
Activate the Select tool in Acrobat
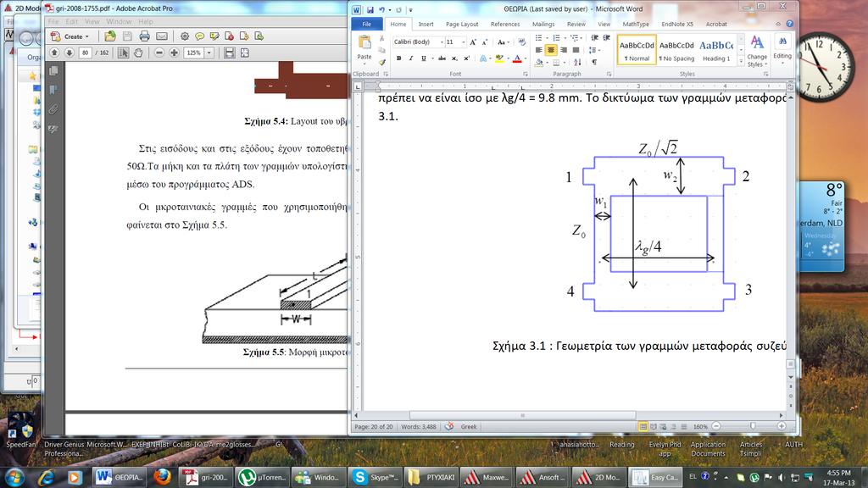point(124,53)
